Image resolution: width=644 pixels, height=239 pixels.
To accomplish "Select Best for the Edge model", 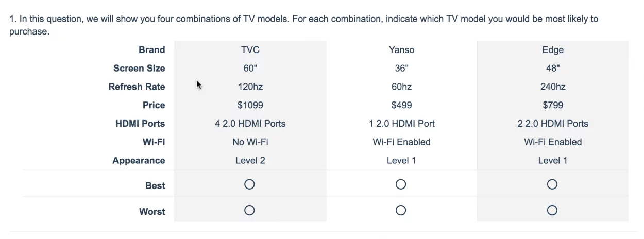I will point(552,184).
